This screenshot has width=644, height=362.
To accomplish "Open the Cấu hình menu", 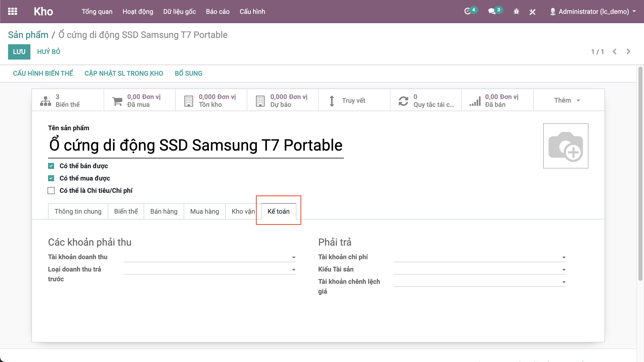I will [252, 12].
